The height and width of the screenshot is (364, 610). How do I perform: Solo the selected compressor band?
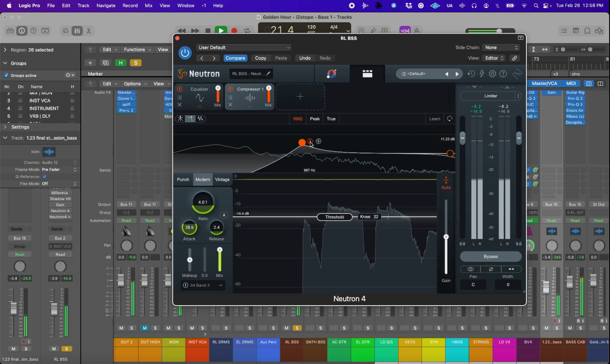pos(318,141)
